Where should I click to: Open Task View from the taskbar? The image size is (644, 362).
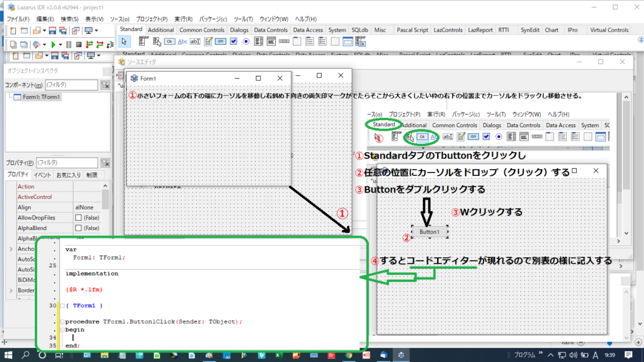click(x=59, y=355)
